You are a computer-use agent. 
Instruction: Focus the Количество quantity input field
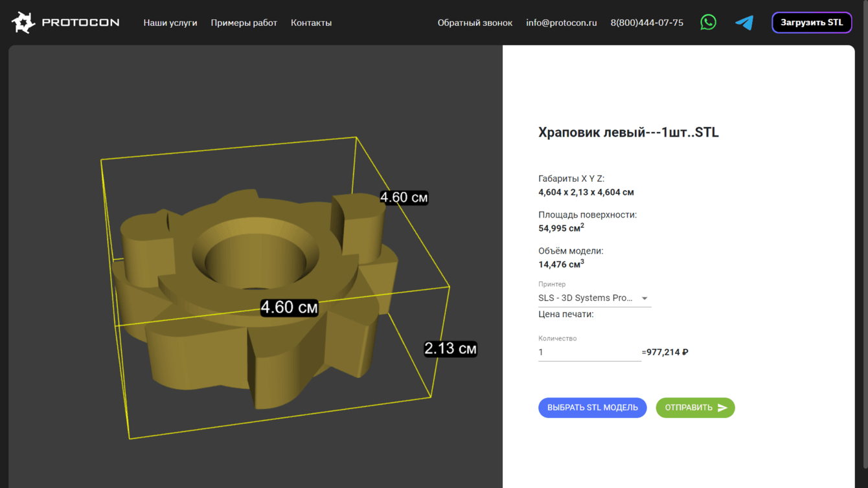coord(589,353)
